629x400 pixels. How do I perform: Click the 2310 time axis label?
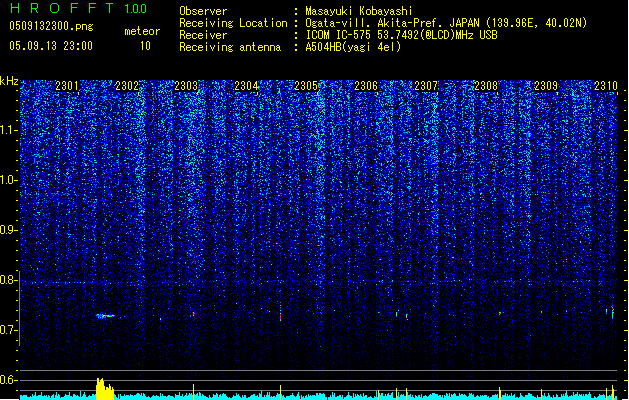(x=606, y=85)
